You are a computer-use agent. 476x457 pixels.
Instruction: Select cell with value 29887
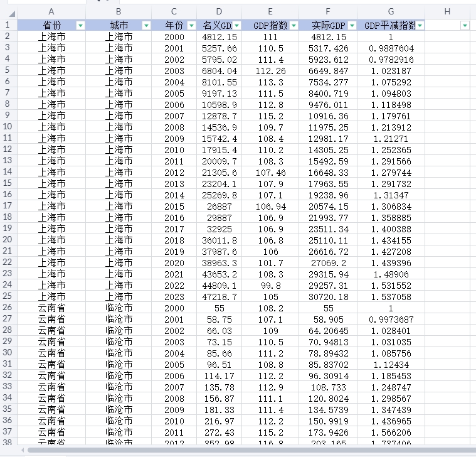[219, 217]
